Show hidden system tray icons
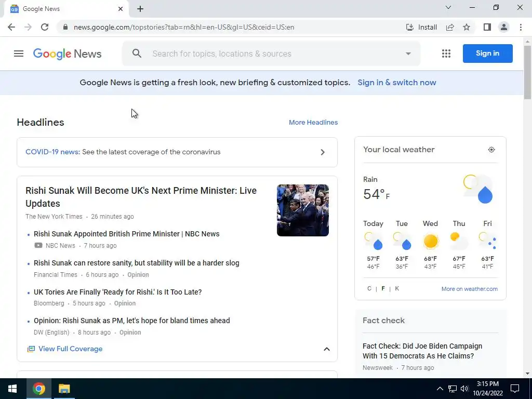Screen dimensions: 532x399 440,389
